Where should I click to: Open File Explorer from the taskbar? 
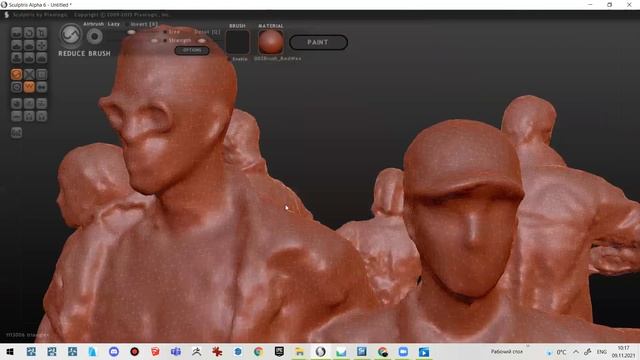300,351
